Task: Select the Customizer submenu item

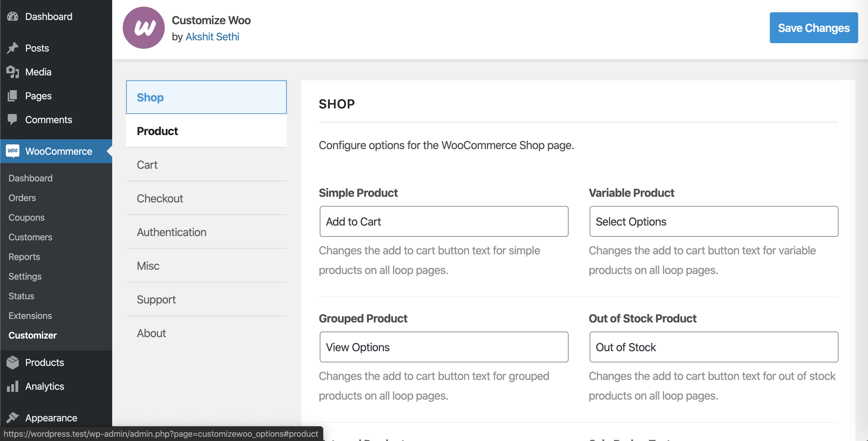Action: (x=33, y=335)
